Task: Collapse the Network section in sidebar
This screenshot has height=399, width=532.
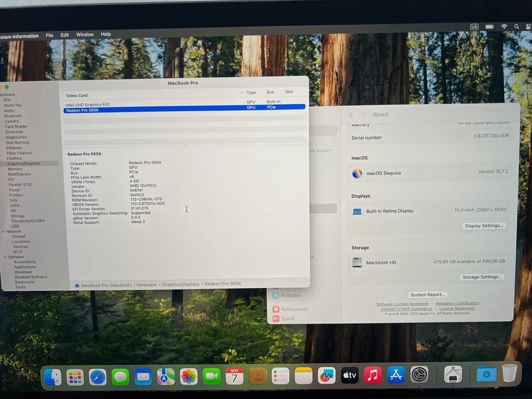Action: 3,231
